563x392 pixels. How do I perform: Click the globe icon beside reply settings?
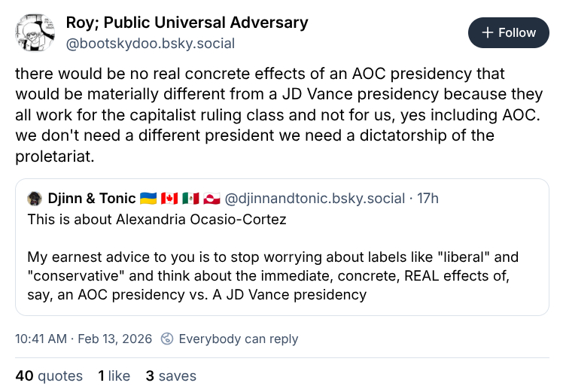pyautogui.click(x=168, y=339)
